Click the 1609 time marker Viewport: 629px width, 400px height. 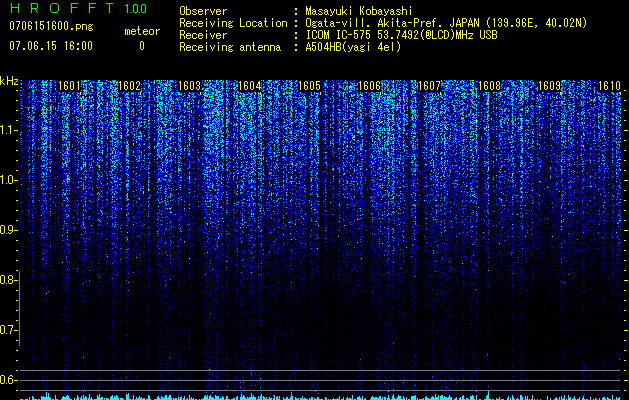549,86
